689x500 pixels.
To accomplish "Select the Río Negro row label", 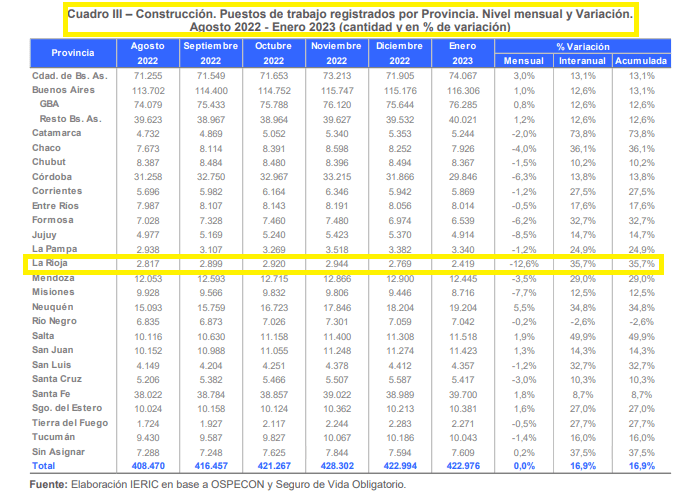I will pos(54,321).
